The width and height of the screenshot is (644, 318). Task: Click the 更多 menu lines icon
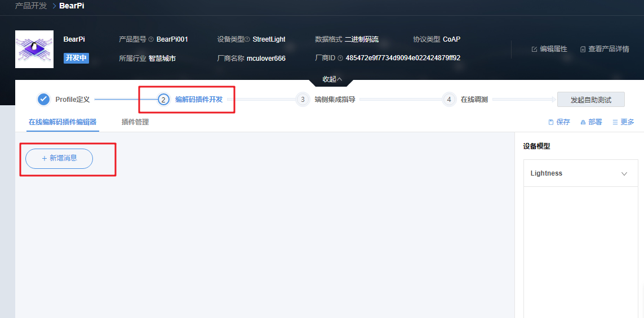pyautogui.click(x=615, y=122)
